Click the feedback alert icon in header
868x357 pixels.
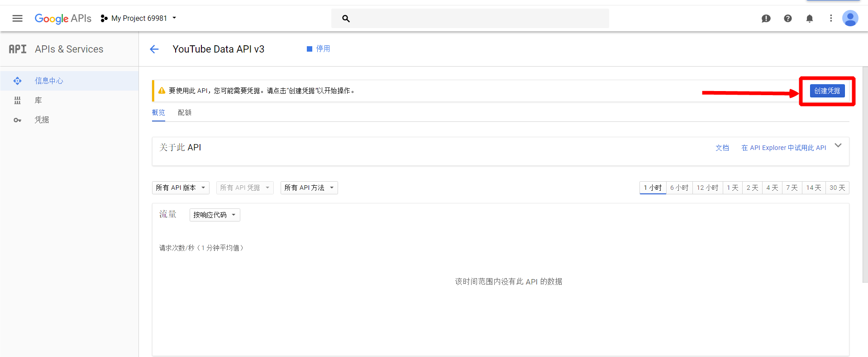pyautogui.click(x=766, y=18)
